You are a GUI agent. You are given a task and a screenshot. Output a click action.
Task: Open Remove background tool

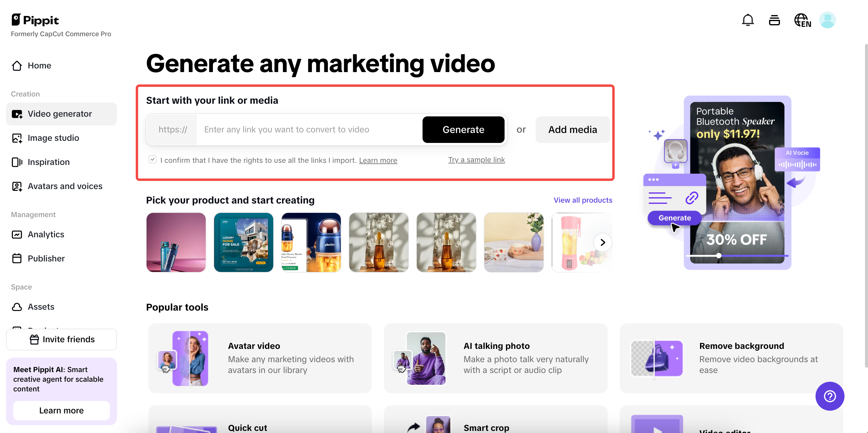click(731, 358)
